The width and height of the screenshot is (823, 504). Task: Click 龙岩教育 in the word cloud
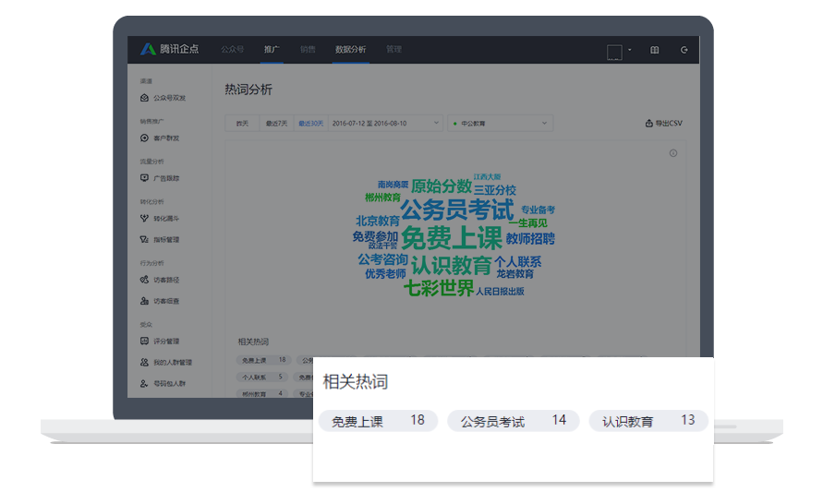pyautogui.click(x=514, y=274)
